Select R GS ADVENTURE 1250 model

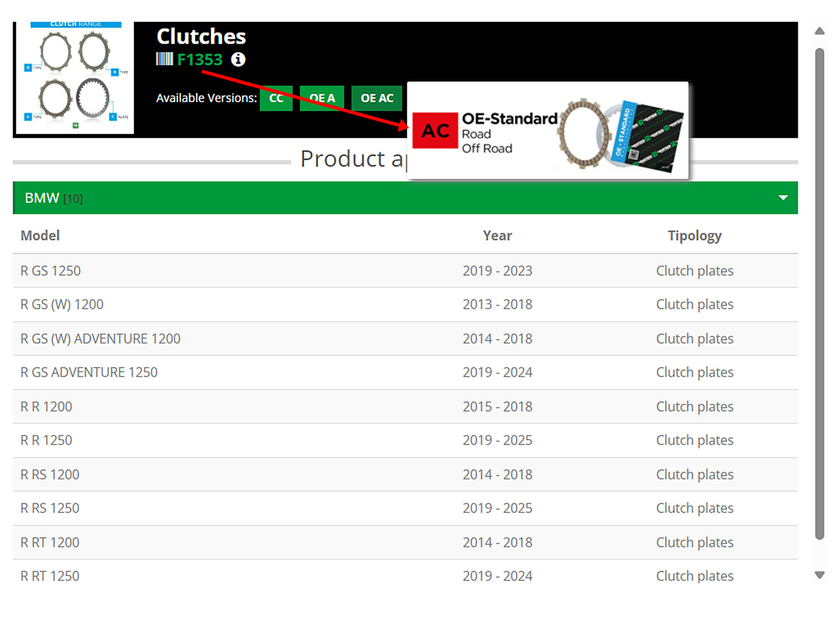pos(89,372)
